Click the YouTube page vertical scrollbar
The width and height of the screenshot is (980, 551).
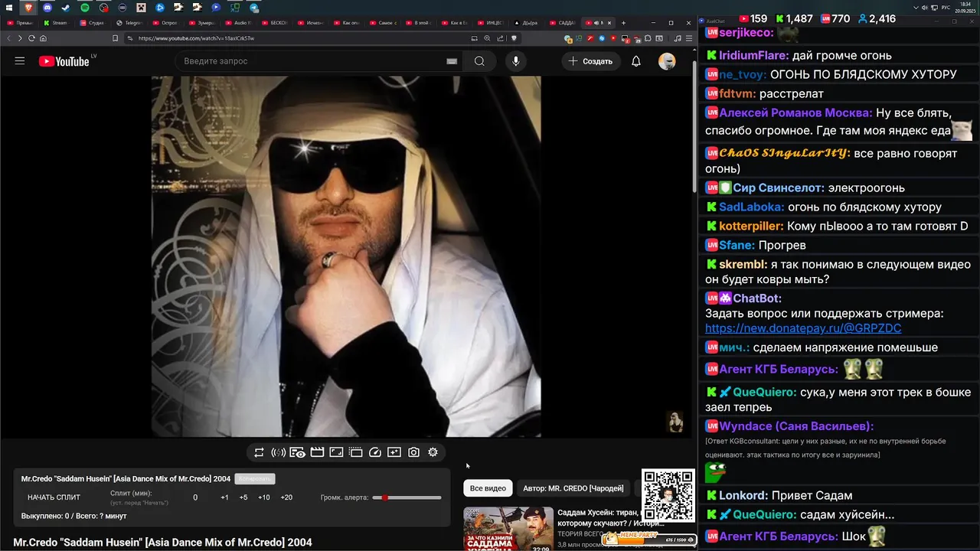coord(694,126)
